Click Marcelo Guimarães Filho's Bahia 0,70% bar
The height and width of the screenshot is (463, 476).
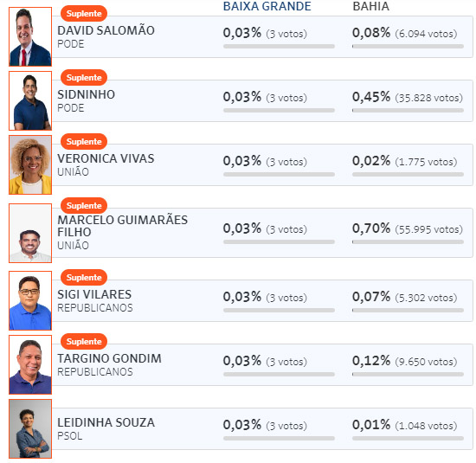(x=408, y=242)
